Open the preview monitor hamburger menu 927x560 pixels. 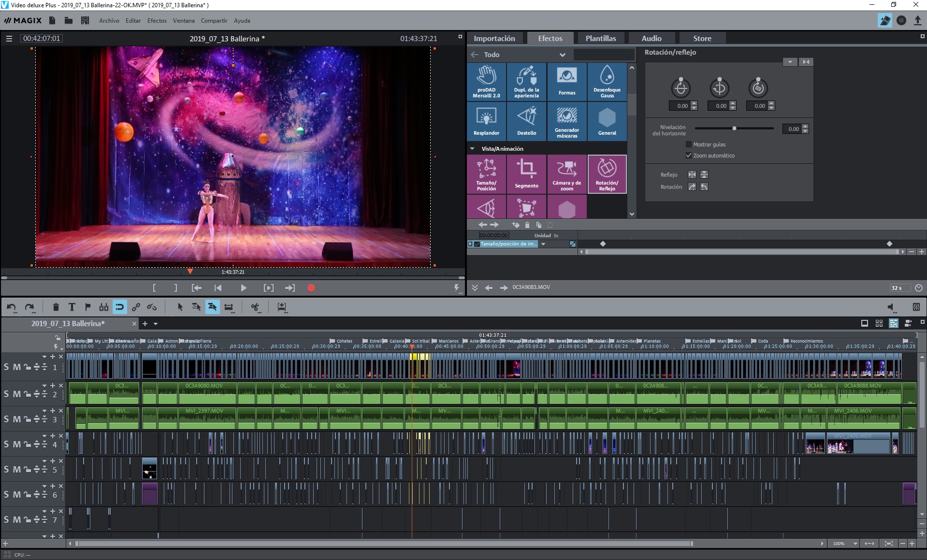click(9, 39)
